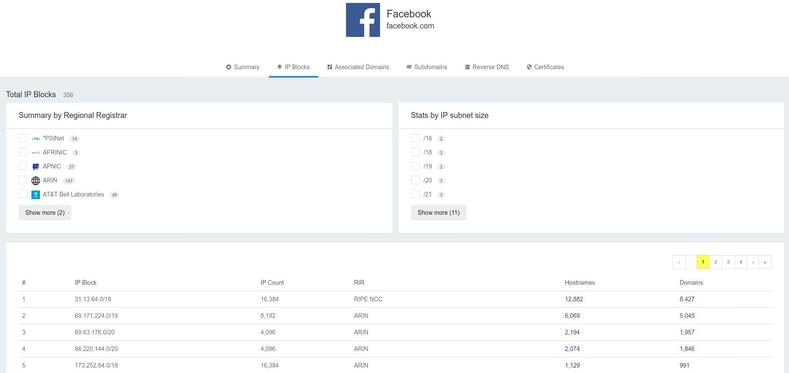Image resolution: width=789 pixels, height=373 pixels.
Task: Click domains value 5,045
Action: coord(687,316)
